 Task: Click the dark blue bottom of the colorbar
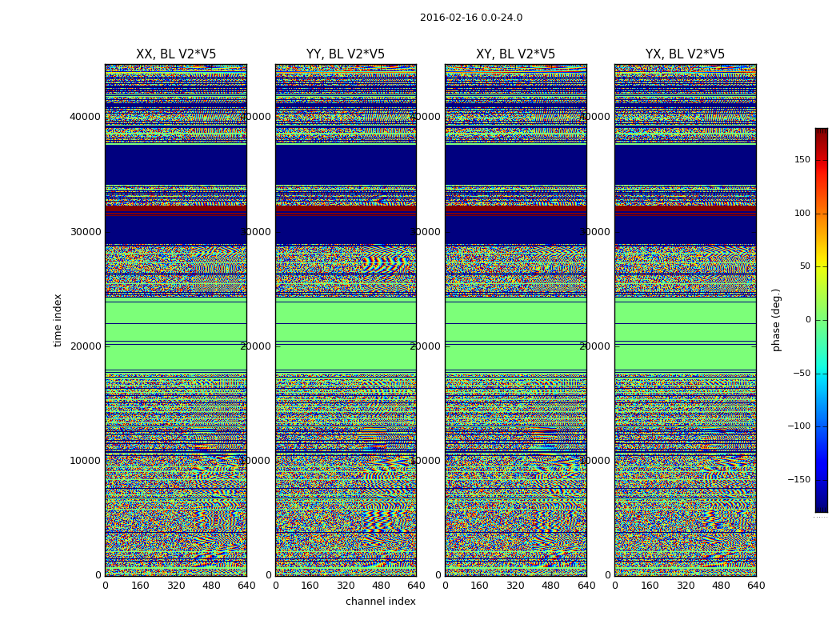tap(821, 507)
